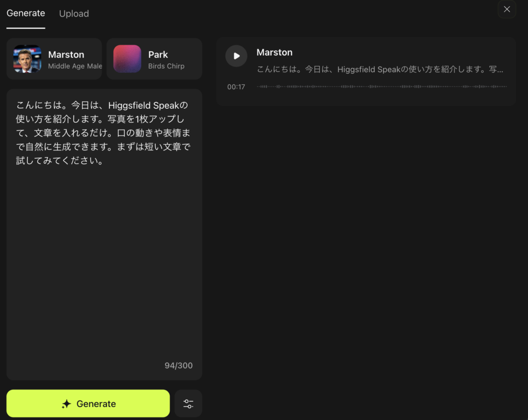528x420 pixels.
Task: Choose the Park background sound label
Action: (x=158, y=55)
